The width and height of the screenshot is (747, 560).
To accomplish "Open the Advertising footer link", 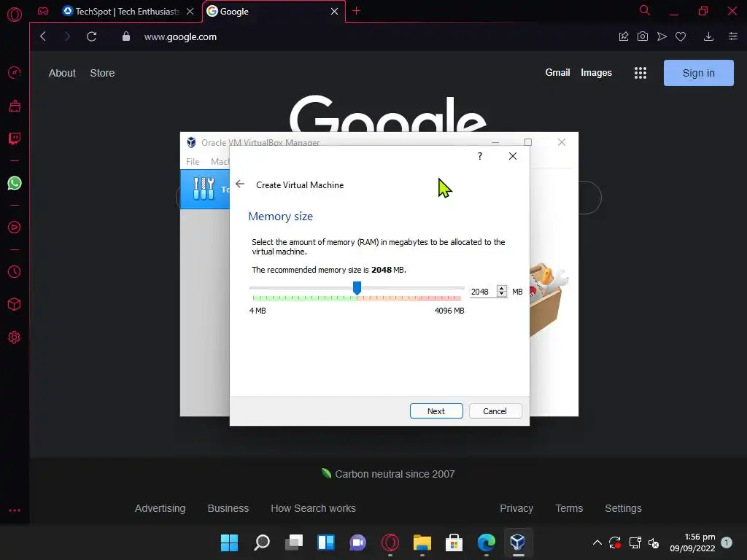I will point(160,508).
